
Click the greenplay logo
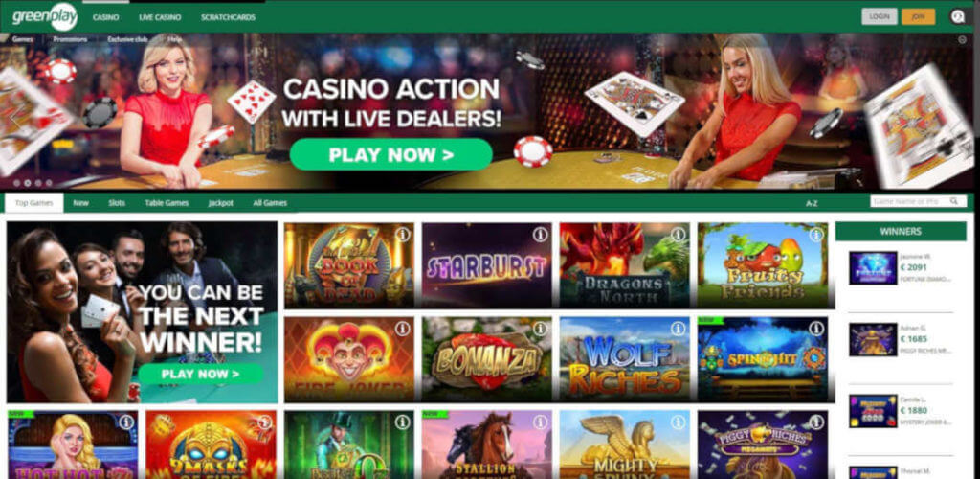pyautogui.click(x=45, y=17)
